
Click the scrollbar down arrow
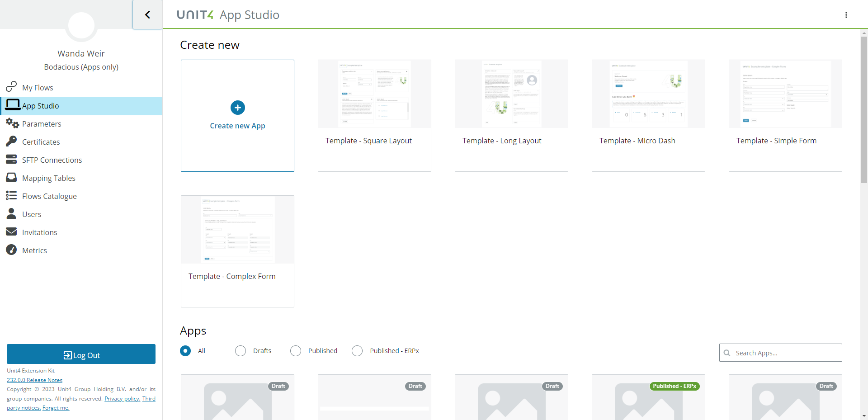click(864, 416)
